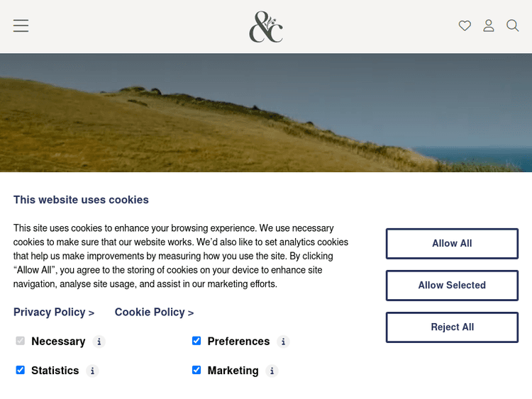Open the user account icon
The width and height of the screenshot is (532, 399).
tap(489, 26)
